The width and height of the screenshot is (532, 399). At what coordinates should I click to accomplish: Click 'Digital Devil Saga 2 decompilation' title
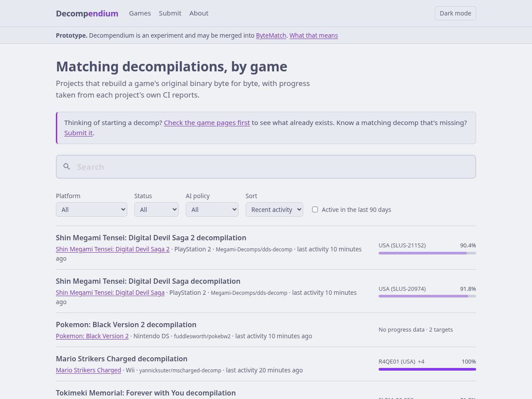151,238
